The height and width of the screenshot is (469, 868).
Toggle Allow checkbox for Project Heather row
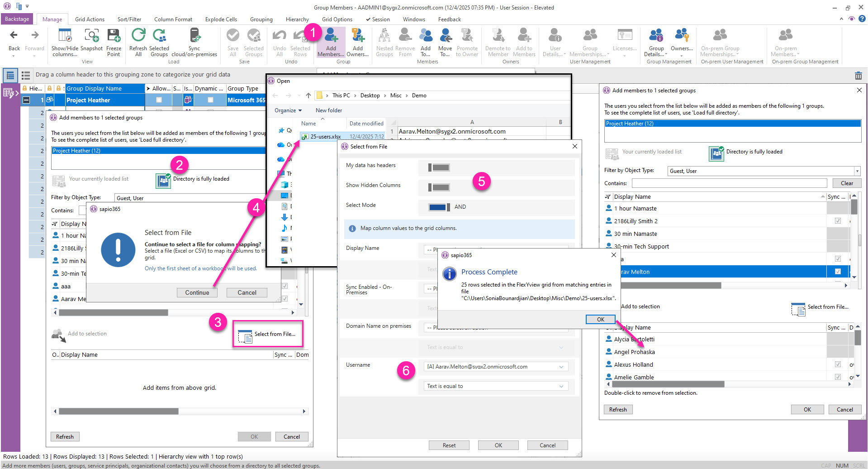pos(159,100)
